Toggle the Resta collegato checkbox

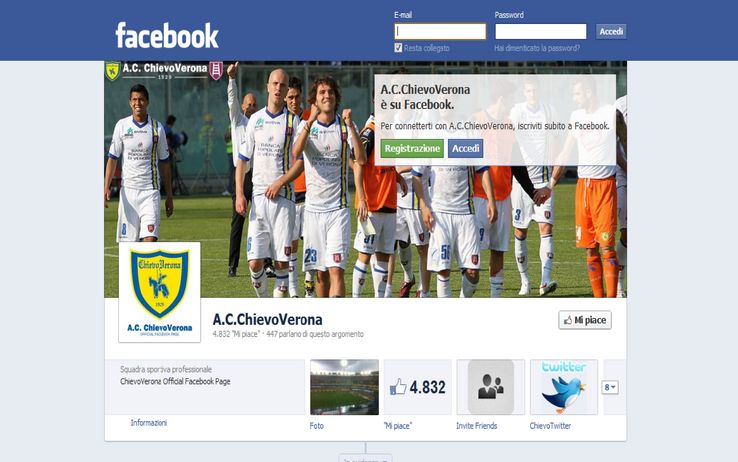398,48
